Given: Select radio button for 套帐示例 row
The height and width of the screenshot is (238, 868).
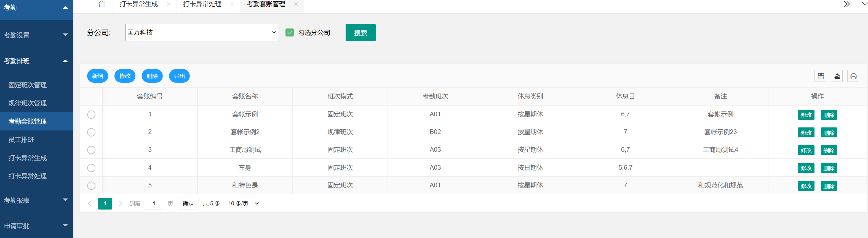Looking at the screenshot, I should pos(91,114).
